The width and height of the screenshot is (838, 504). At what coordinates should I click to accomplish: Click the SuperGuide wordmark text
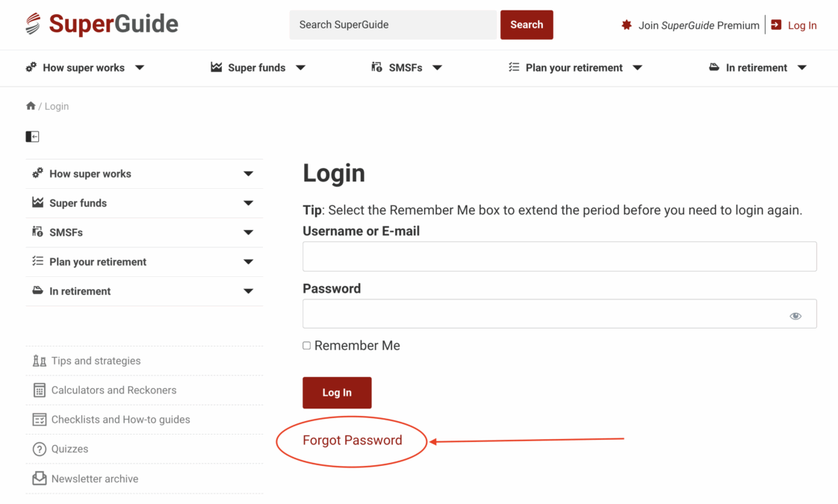click(x=114, y=24)
